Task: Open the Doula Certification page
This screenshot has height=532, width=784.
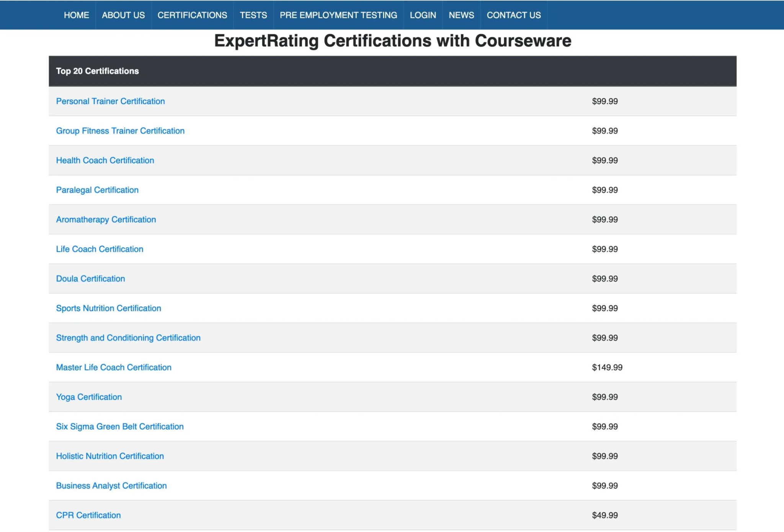Action: pyautogui.click(x=90, y=279)
